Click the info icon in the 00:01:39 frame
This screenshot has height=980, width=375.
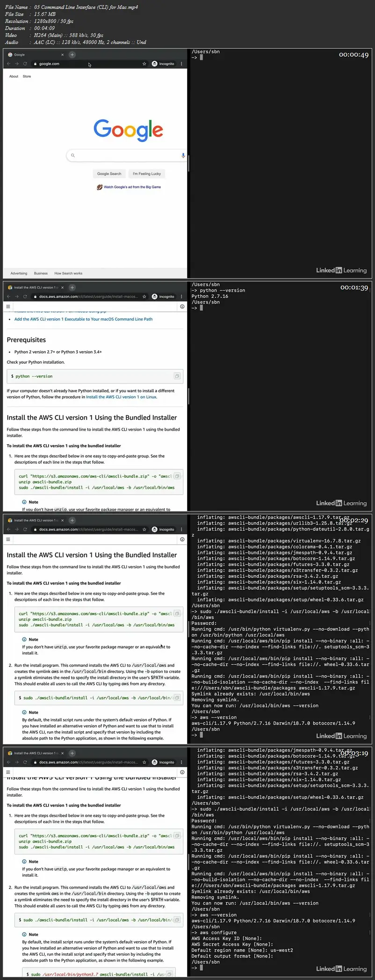pyautogui.click(x=182, y=307)
